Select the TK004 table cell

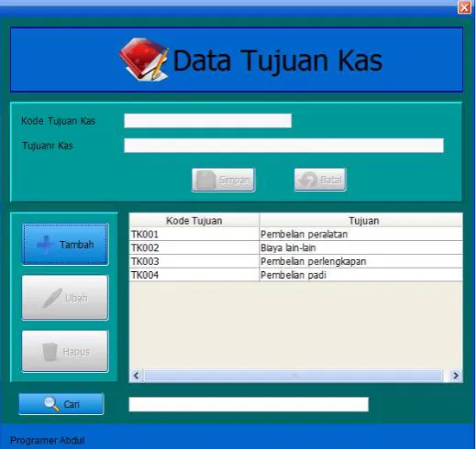coord(194,275)
